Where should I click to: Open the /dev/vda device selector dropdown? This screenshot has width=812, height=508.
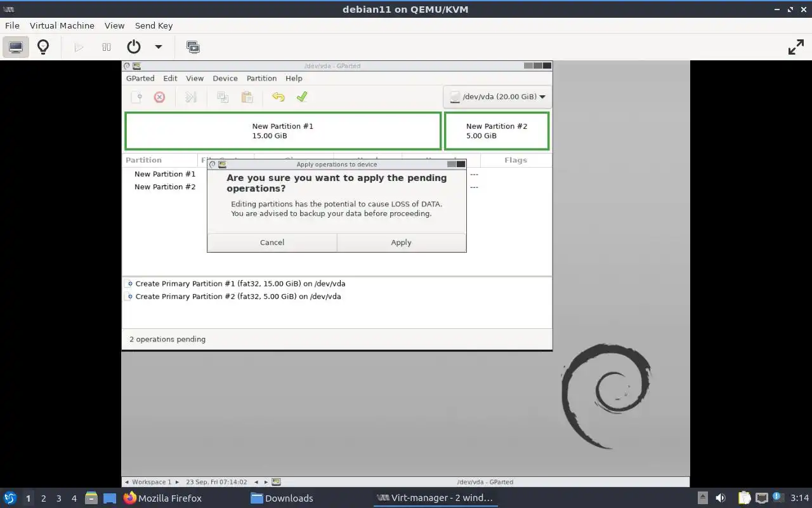(497, 97)
